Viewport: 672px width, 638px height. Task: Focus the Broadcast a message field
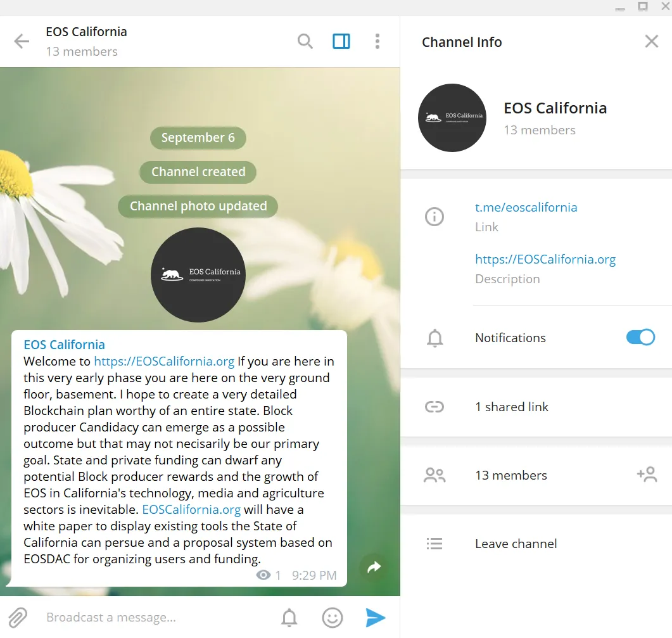[158, 618]
